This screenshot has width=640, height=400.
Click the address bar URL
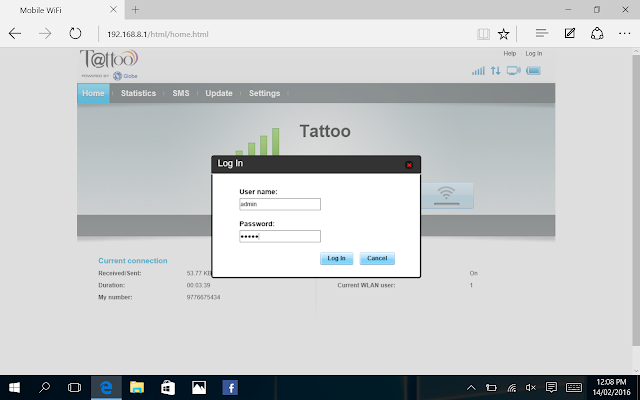click(x=158, y=34)
